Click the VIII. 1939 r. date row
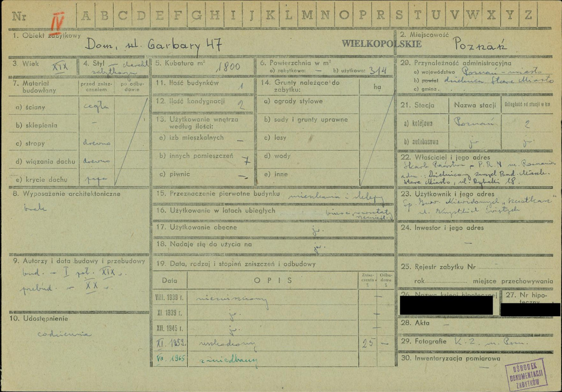The height and width of the screenshot is (392, 562). pyautogui.click(x=274, y=298)
